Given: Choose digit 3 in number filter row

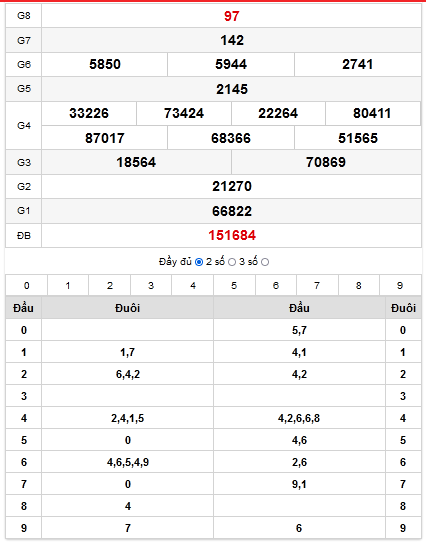Looking at the screenshot, I should tap(151, 285).
